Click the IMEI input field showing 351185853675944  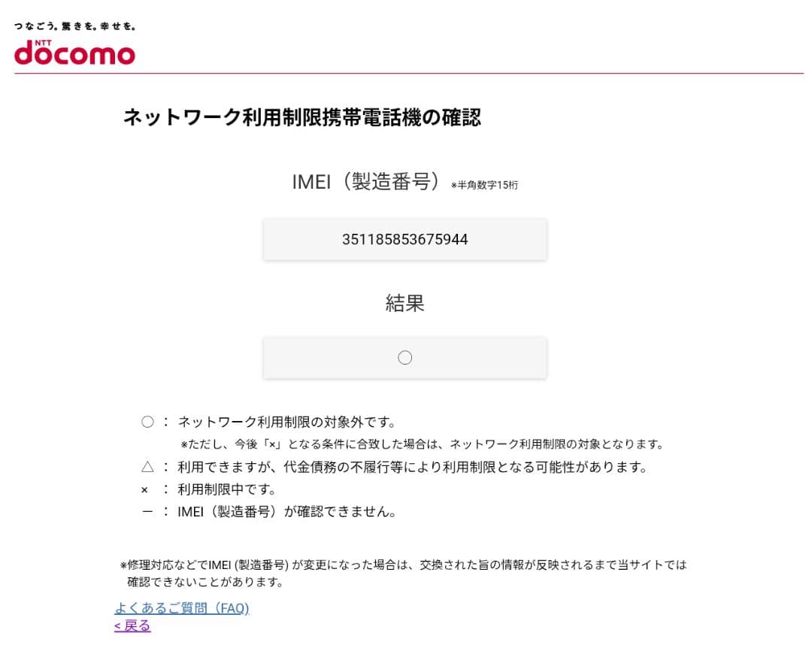pos(405,239)
